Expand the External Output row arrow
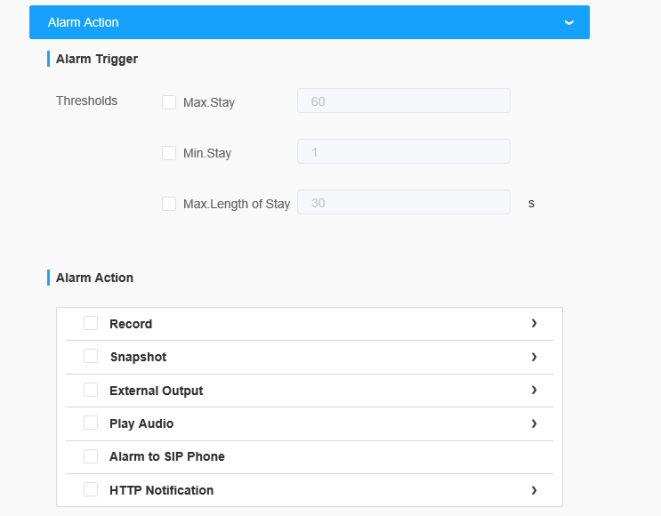The width and height of the screenshot is (661, 516). pos(534,390)
